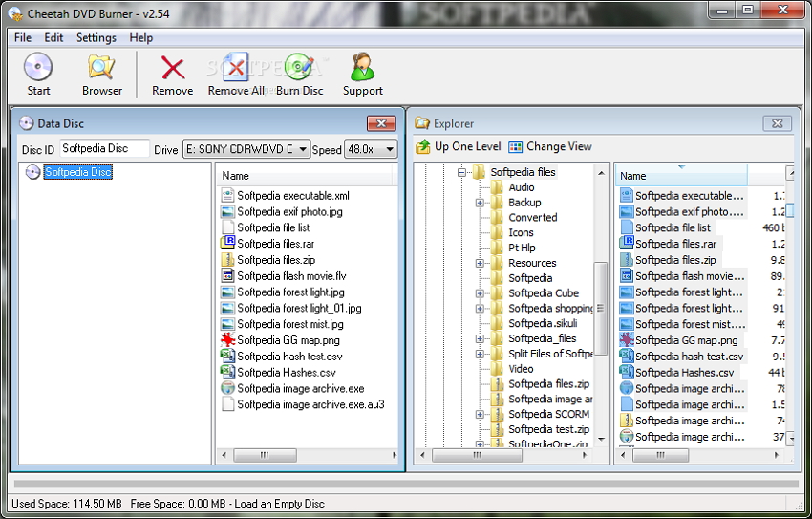Select Softpedia forest mist.jpg in Data Disc
Viewport: 812px width, 519px height.
(290, 324)
